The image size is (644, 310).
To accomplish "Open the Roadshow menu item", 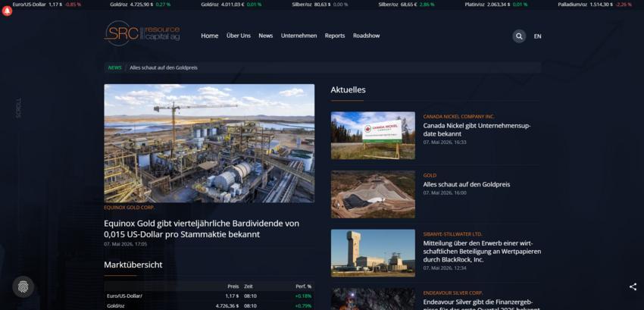I will coord(367,36).
